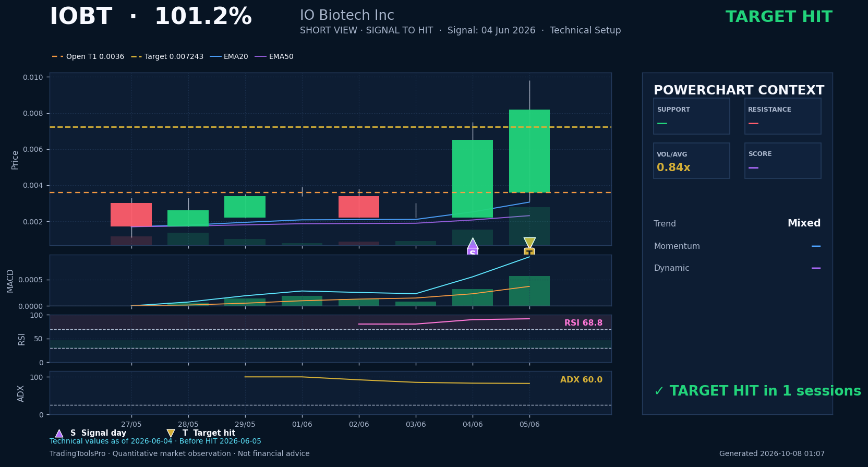Select the tall green candle for 05/06

(529, 151)
